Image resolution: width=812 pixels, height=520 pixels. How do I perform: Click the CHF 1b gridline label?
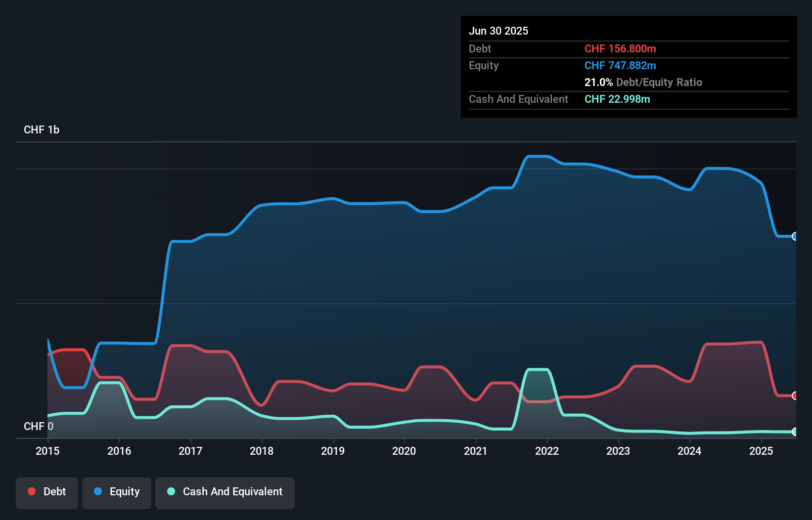[x=42, y=130]
